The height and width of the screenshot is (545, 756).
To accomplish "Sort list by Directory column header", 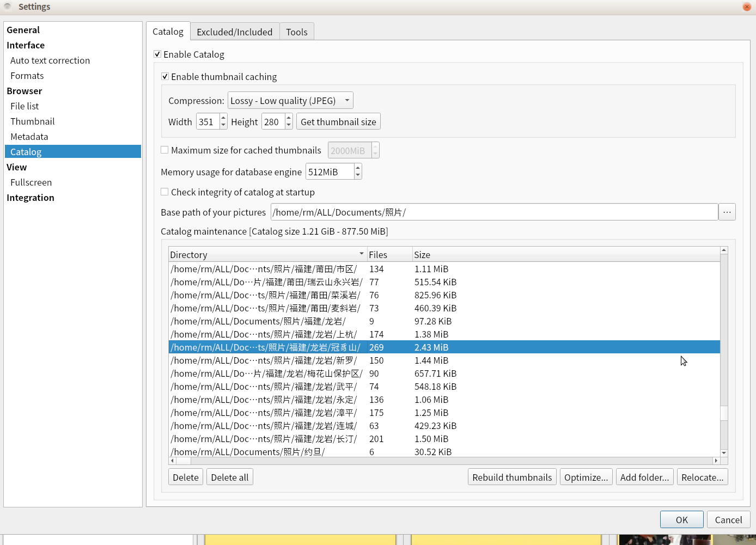I will (267, 255).
